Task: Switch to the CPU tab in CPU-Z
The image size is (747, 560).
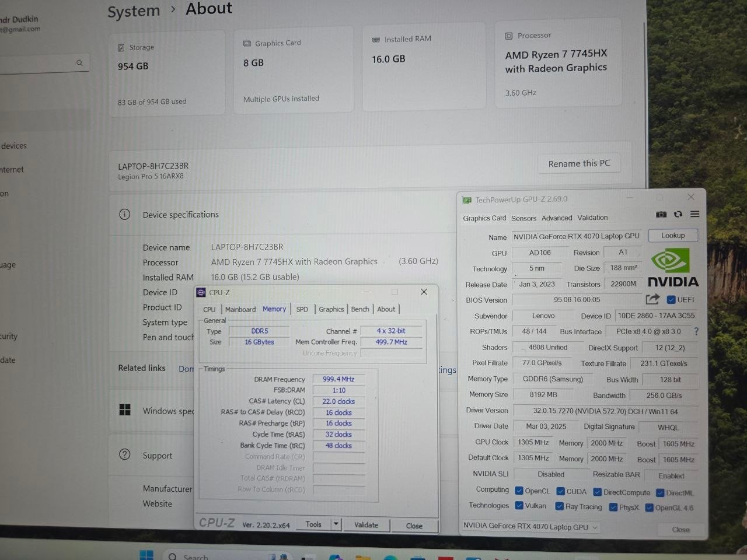Action: coord(209,309)
